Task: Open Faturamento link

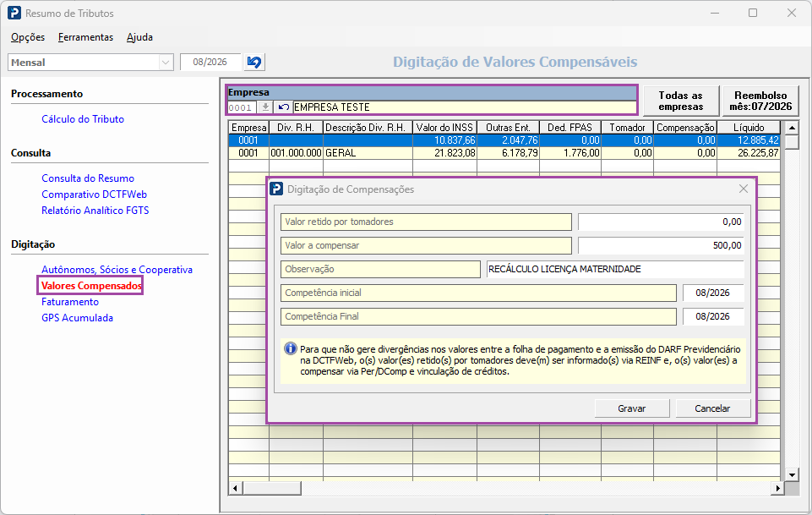Action: coord(70,302)
